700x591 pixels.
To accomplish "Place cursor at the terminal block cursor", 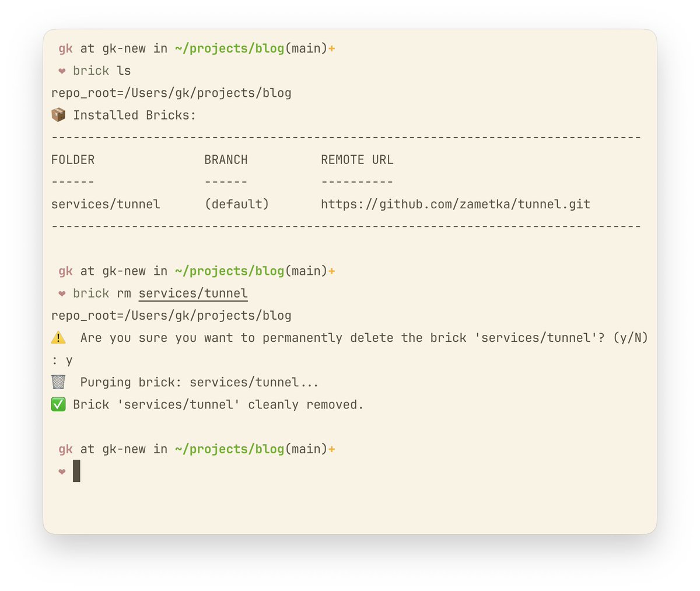I will [76, 471].
